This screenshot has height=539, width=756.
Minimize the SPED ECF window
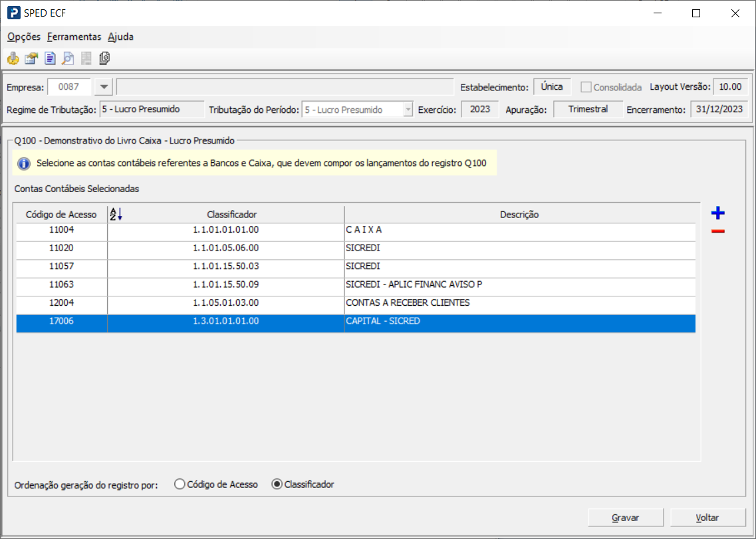[x=658, y=13]
